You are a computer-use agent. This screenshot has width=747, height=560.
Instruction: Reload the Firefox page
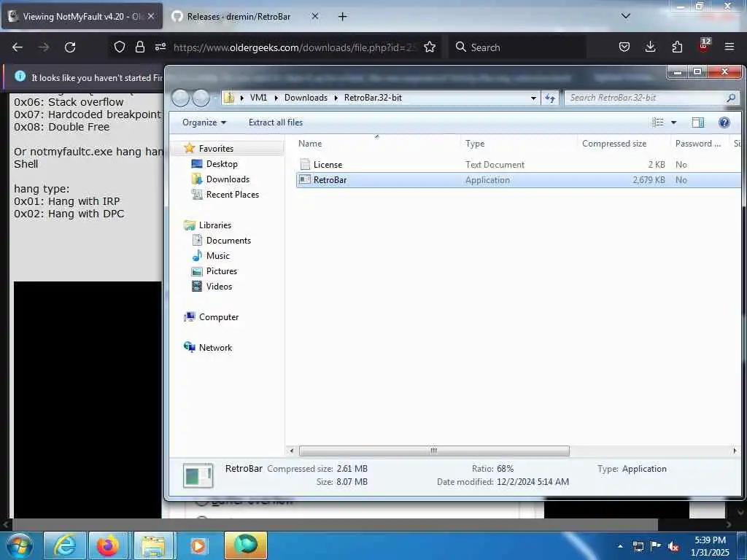click(x=70, y=47)
